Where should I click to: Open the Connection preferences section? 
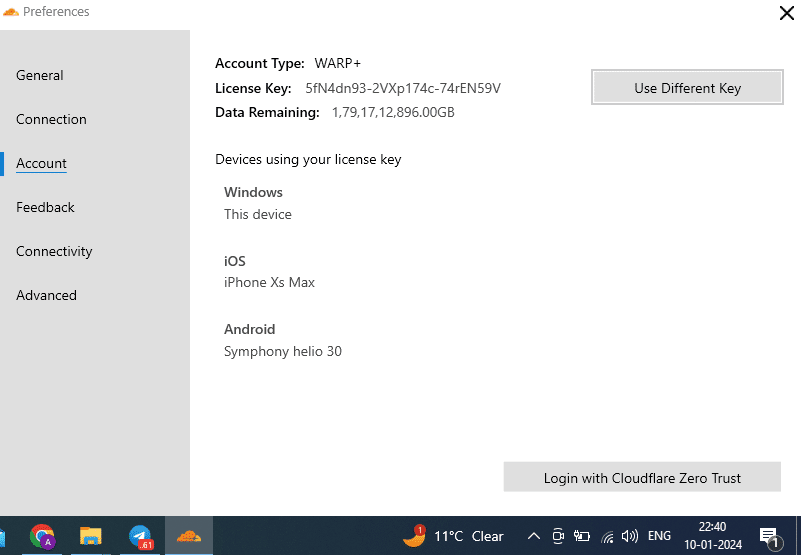[51, 119]
